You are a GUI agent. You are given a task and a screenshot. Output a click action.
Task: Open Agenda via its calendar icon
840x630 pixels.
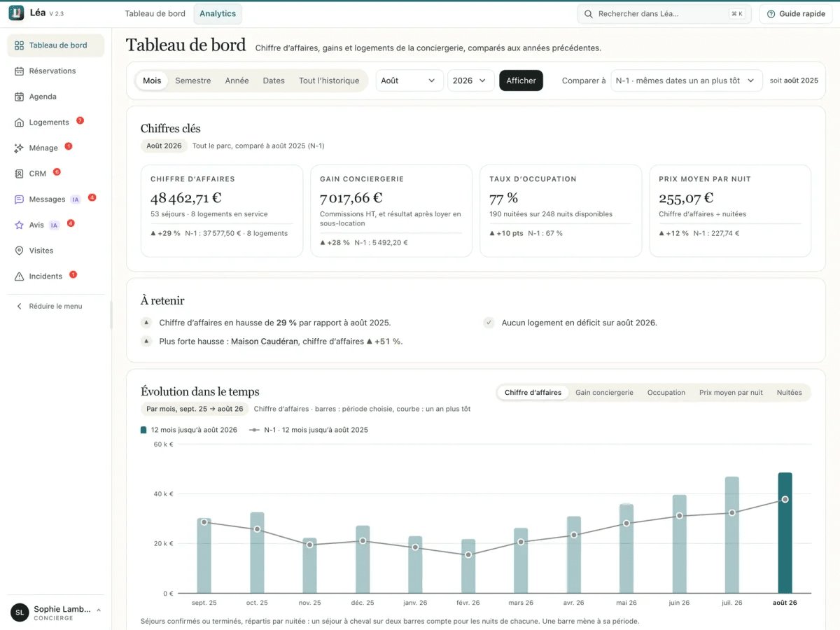click(19, 97)
